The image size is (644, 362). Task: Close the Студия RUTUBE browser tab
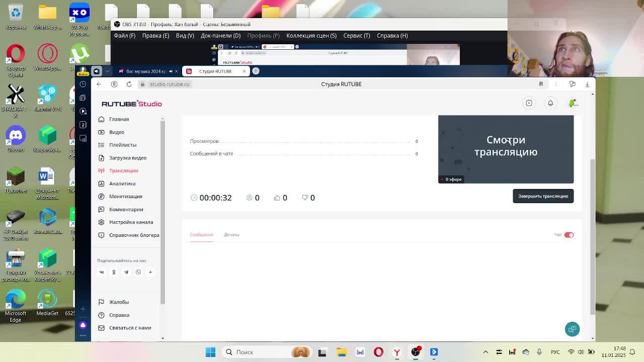244,71
